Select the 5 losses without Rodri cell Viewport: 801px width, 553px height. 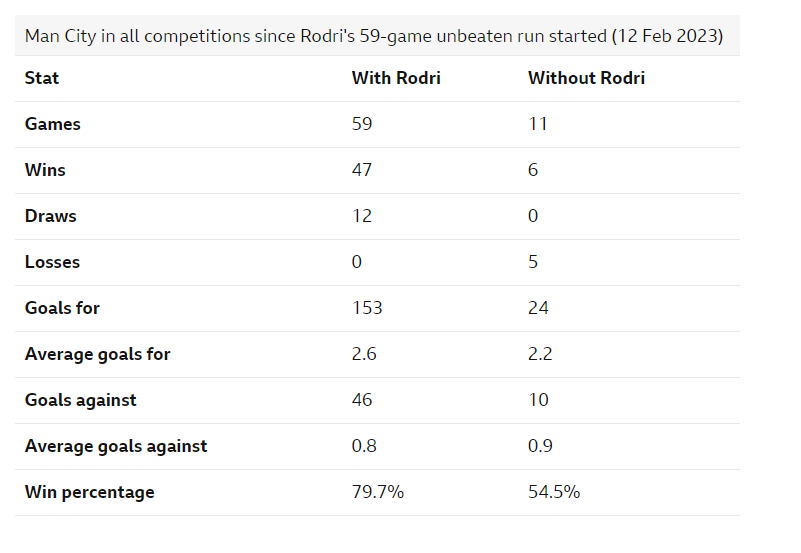tap(533, 262)
